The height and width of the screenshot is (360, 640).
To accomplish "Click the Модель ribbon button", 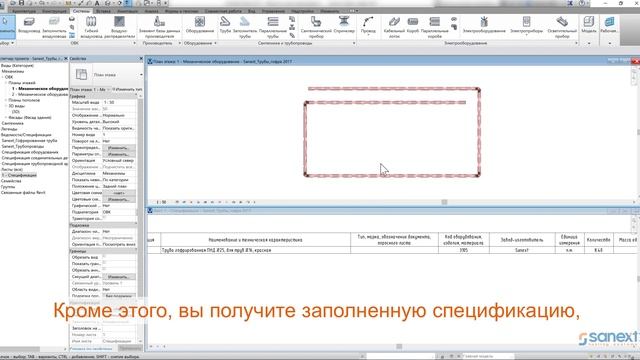I will pyautogui.click(x=589, y=24).
